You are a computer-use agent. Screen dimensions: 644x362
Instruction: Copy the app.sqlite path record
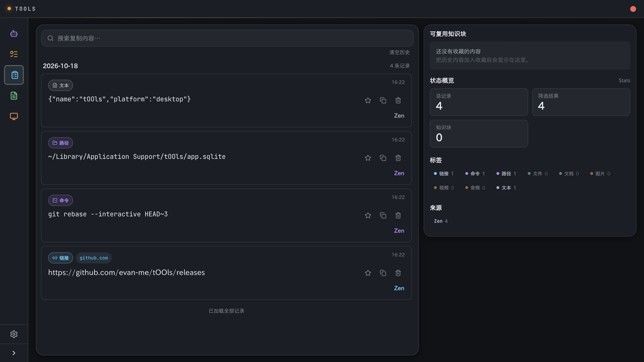point(383,158)
